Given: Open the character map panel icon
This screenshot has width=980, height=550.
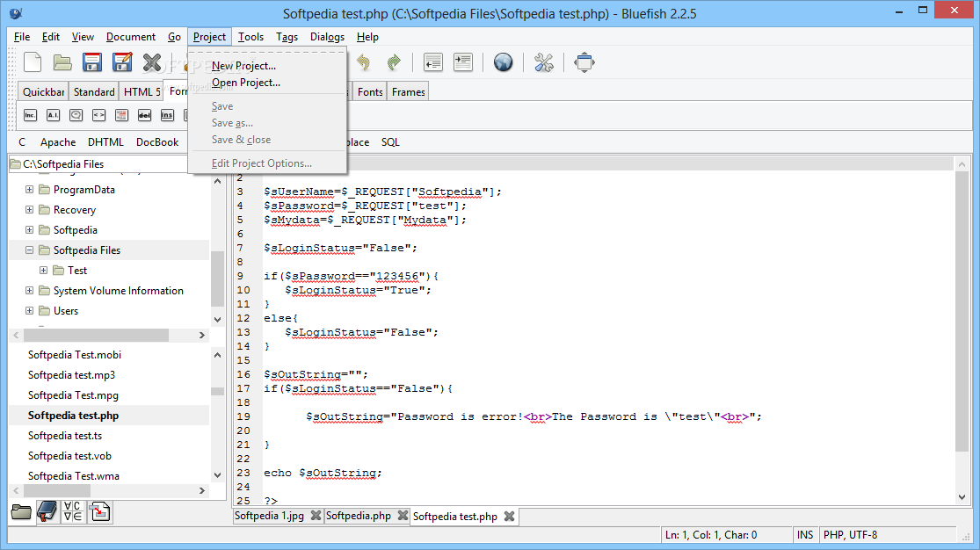Looking at the screenshot, I should (x=73, y=512).
